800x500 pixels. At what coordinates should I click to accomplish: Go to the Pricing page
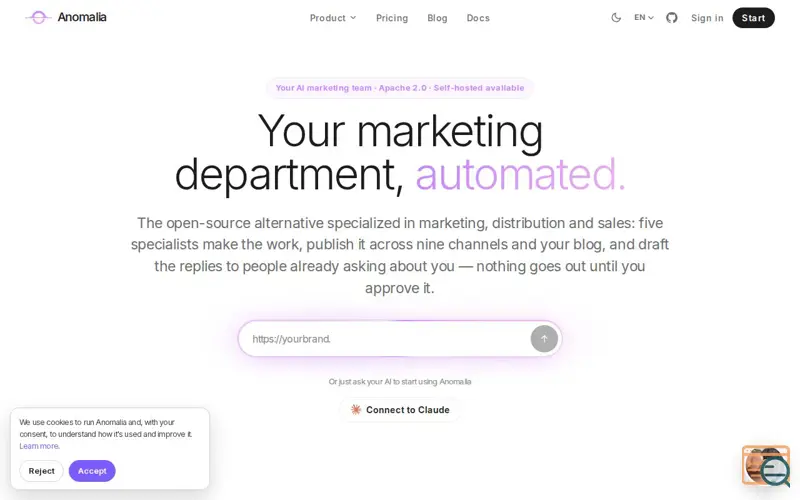click(392, 18)
